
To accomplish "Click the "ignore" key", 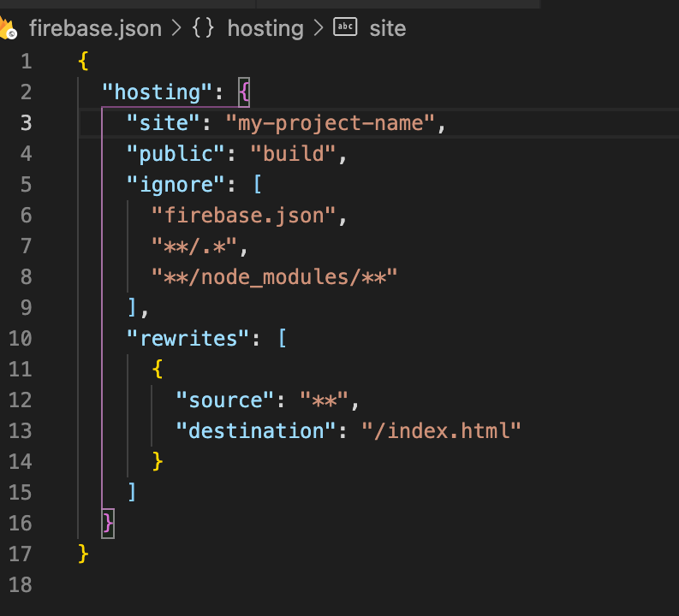I will (x=176, y=185).
